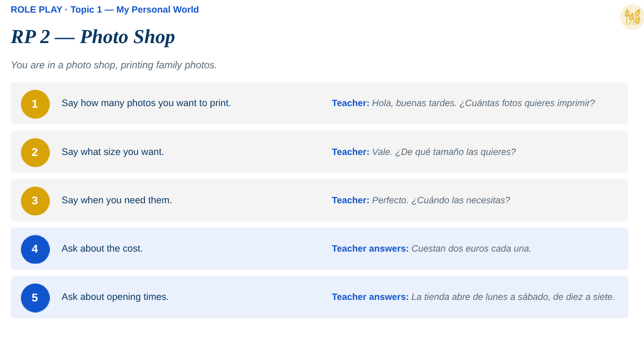This screenshot has height=344, width=644.
Task: Click the answer 'La tienda abre de lunes a sábado'
Action: pos(479,297)
